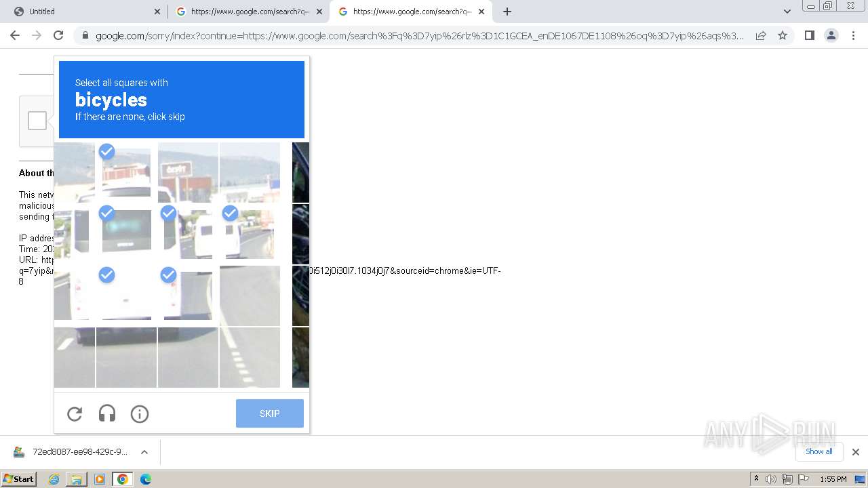Viewport: 868px width, 488px height.
Task: Open Action Center flag tray icon
Action: point(804,479)
